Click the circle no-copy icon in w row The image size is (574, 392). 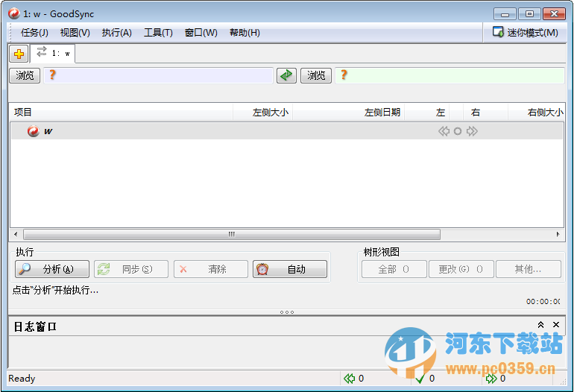(x=458, y=131)
